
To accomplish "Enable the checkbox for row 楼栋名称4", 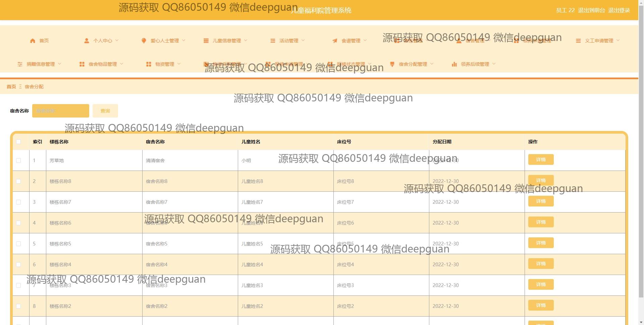I will pos(18,265).
